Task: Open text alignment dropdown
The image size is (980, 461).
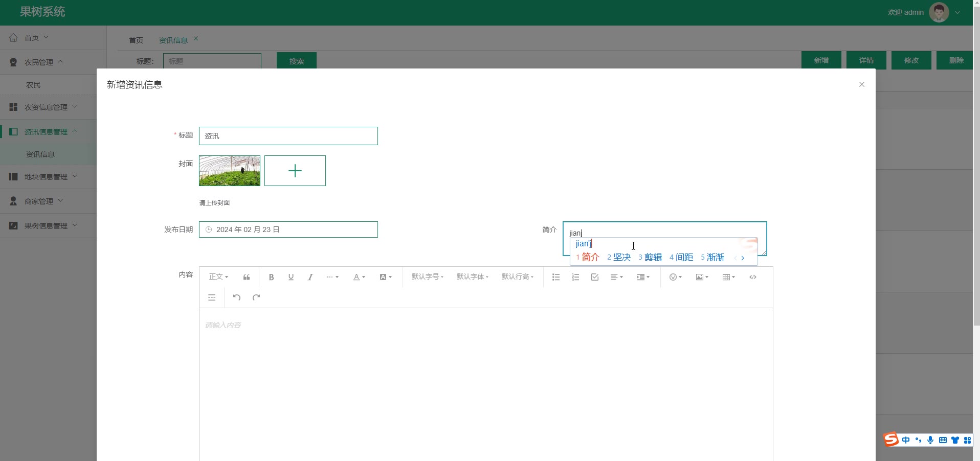Action: coord(617,277)
